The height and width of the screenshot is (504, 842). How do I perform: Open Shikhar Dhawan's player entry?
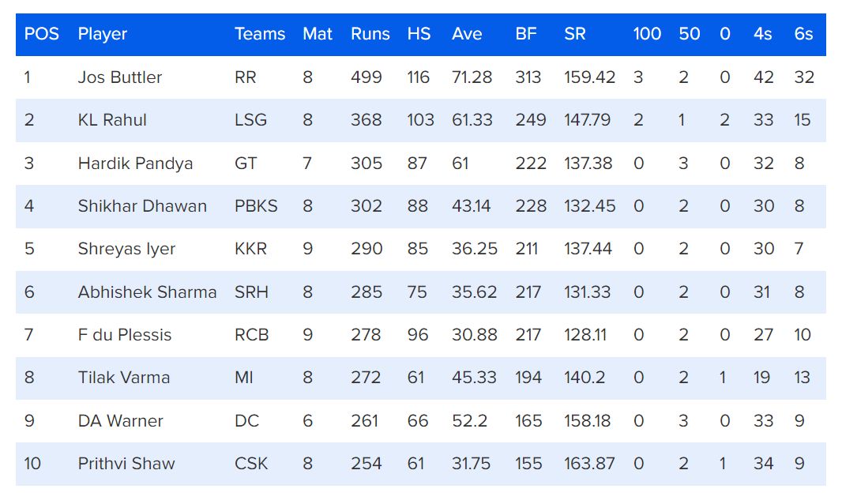coord(142,206)
